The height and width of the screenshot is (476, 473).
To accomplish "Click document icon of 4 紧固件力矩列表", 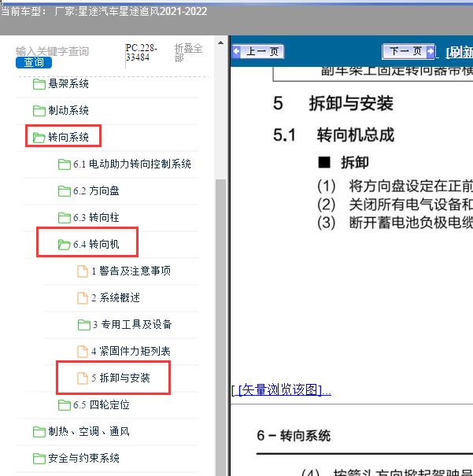I will [83, 352].
